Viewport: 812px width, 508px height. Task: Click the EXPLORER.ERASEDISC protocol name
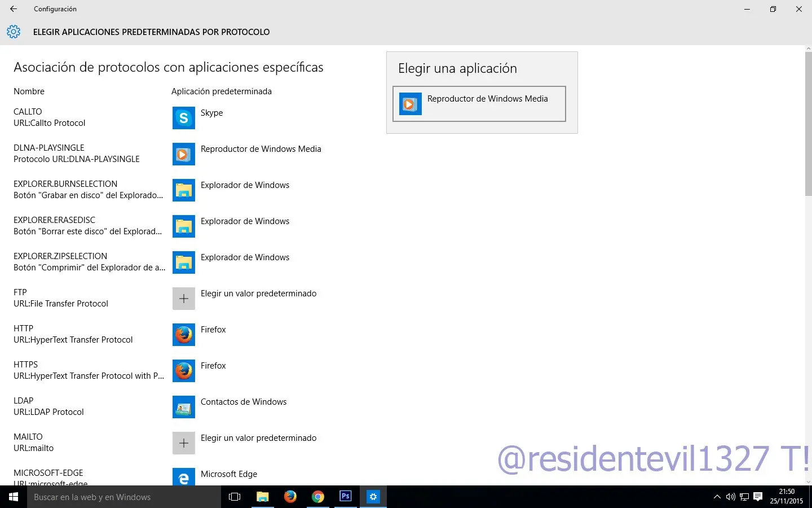(55, 220)
